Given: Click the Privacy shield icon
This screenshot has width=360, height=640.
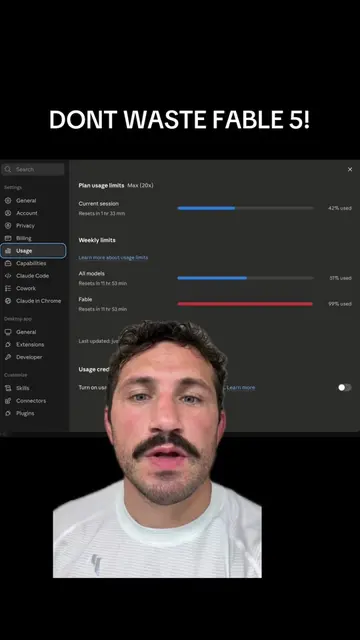Looking at the screenshot, I should tap(8, 225).
